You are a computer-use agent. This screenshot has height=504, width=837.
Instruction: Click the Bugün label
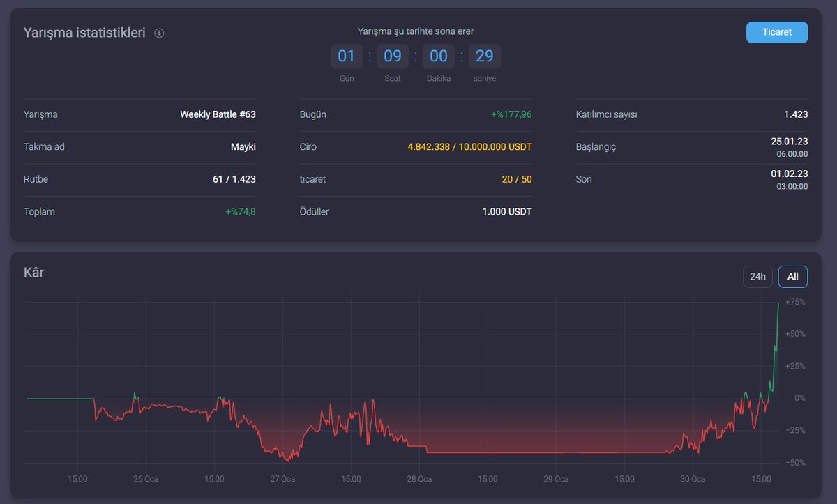pyautogui.click(x=313, y=114)
